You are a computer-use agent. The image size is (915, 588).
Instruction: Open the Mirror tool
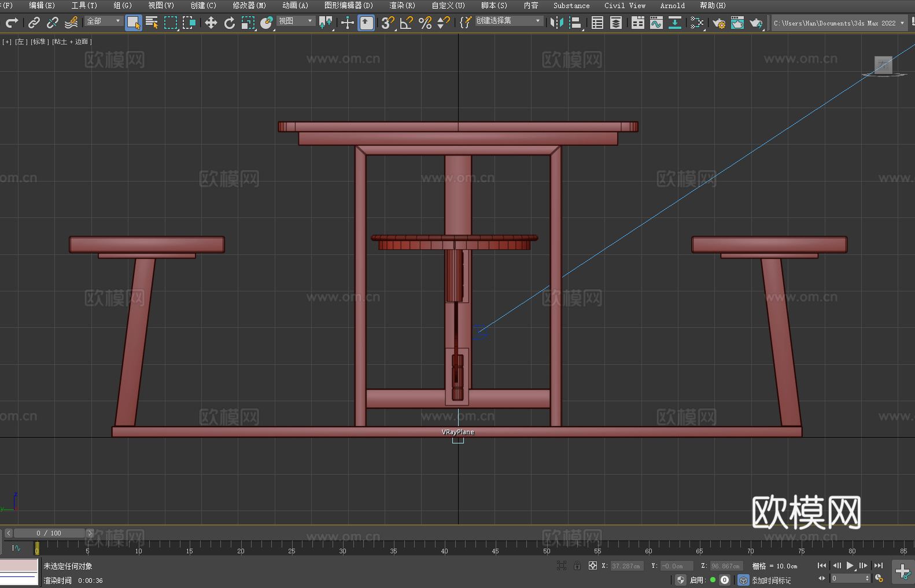pyautogui.click(x=556, y=23)
